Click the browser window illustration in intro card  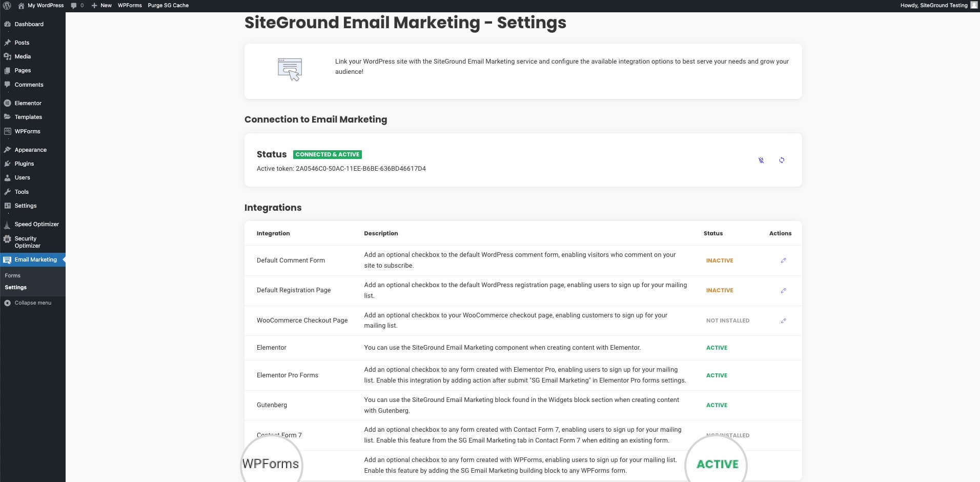(x=290, y=70)
